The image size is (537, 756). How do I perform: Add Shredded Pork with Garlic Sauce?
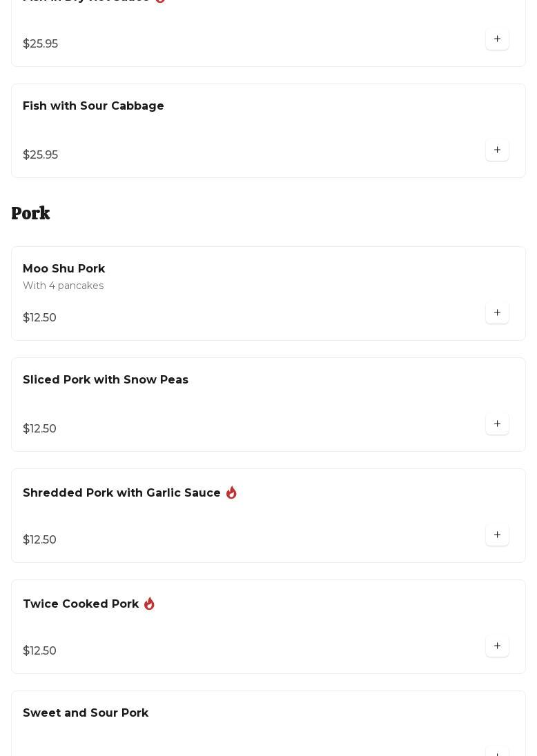(x=497, y=535)
